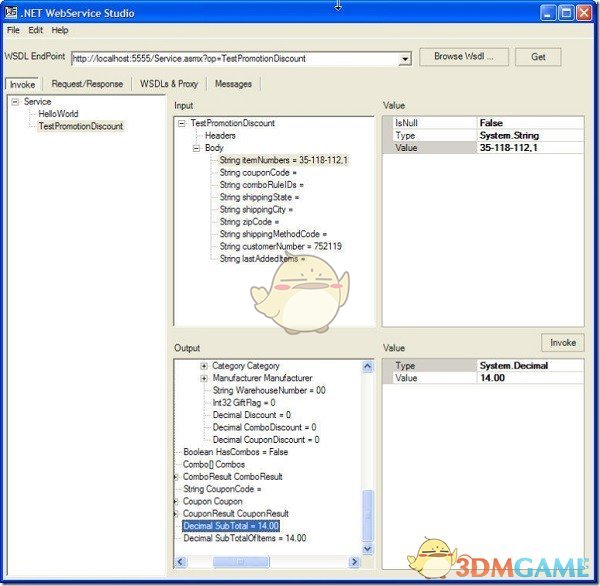Click the Type value System.String

tap(530, 135)
